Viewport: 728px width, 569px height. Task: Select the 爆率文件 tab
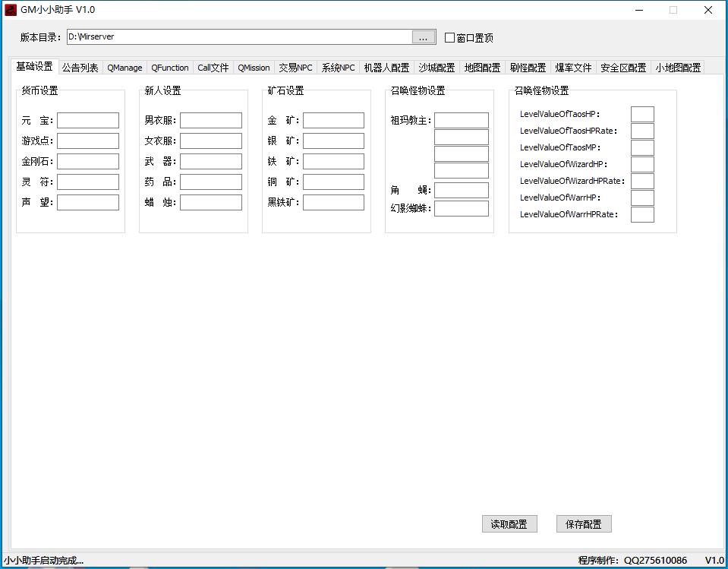pos(573,67)
